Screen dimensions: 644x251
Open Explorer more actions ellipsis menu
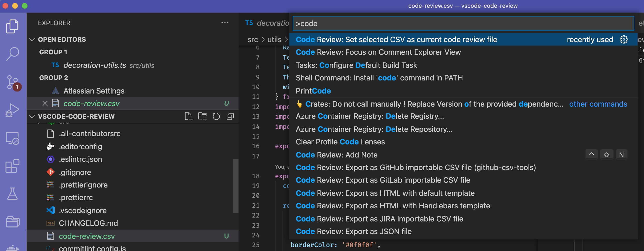[225, 23]
